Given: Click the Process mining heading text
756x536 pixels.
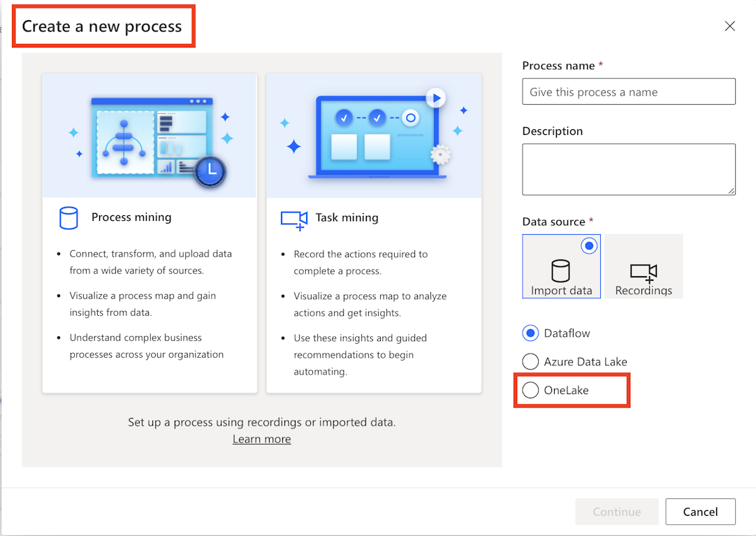Looking at the screenshot, I should pyautogui.click(x=131, y=217).
